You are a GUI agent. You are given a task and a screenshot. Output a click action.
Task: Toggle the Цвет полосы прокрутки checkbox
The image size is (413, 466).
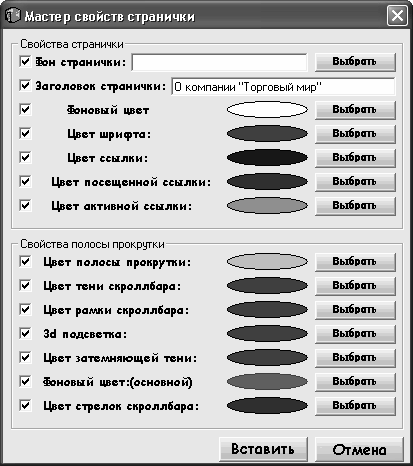25,262
